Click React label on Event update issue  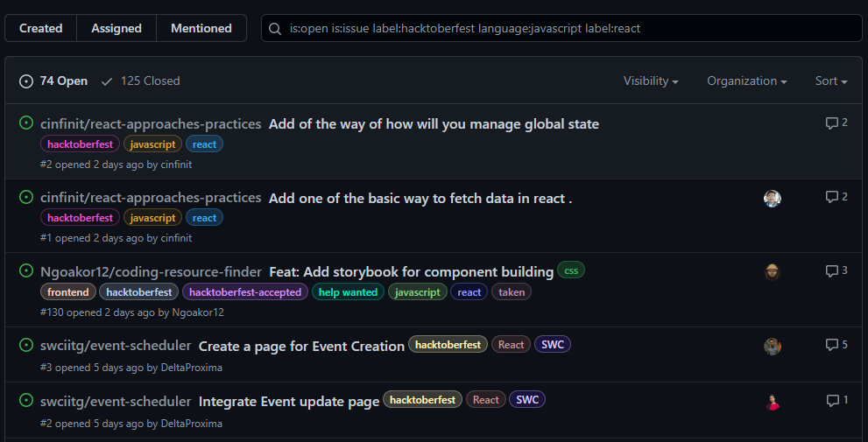pyautogui.click(x=486, y=399)
